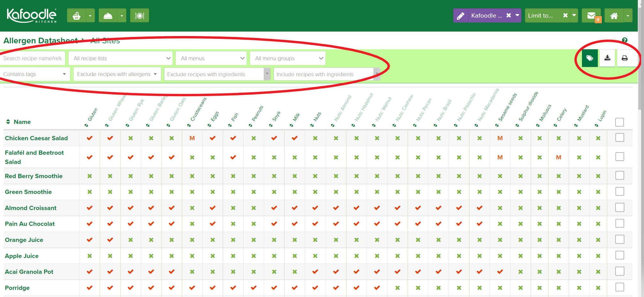Screen dimensions: 644x297
Task: Filter by the Sulphur dioxide column header
Action: pos(528,107)
